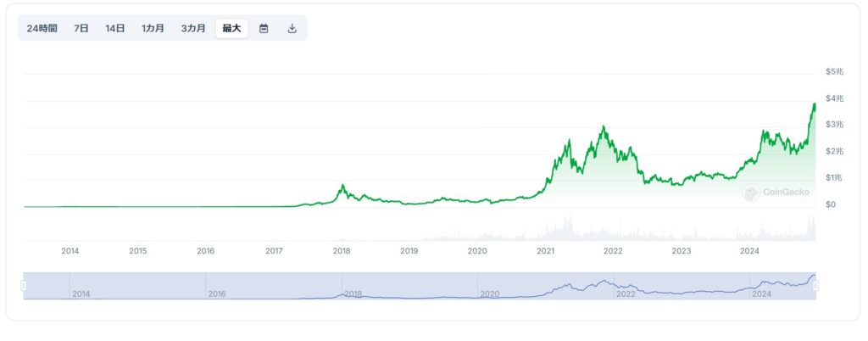Click the 2020 label on x-axis
The width and height of the screenshot is (868, 341).
point(477,250)
